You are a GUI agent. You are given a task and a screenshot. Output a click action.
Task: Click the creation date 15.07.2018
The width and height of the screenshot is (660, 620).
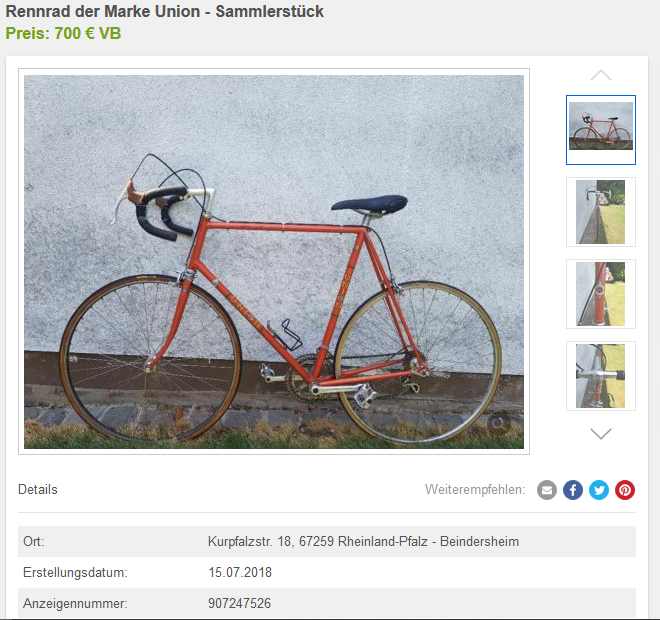tap(240, 572)
